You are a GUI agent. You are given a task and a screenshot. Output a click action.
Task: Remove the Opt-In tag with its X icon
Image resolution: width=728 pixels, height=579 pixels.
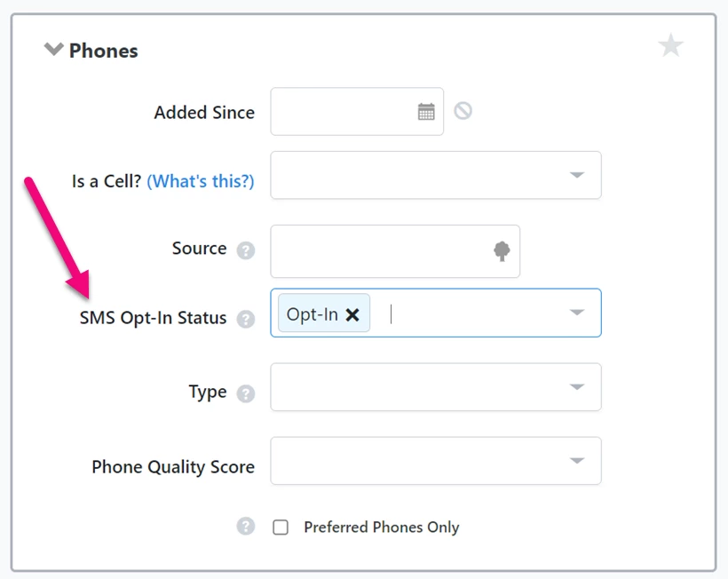[352, 313]
